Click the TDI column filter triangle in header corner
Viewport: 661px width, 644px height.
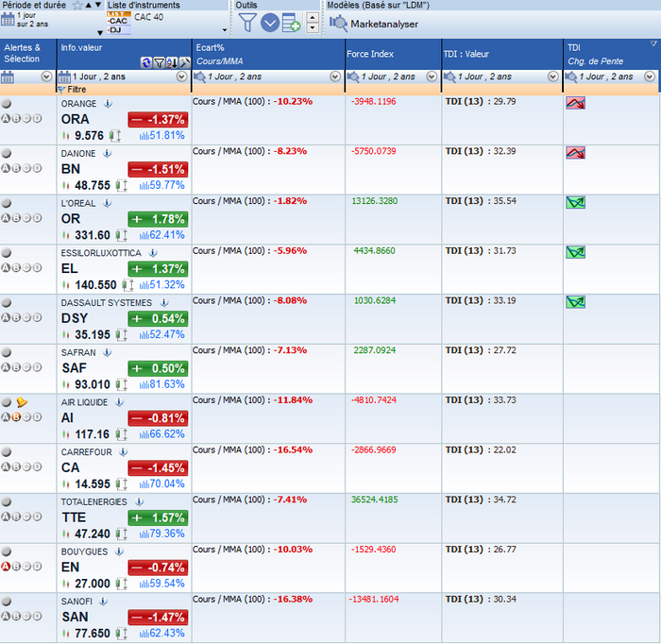click(653, 43)
